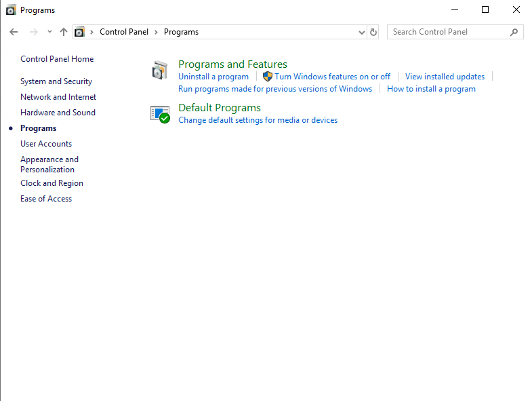Open the recent locations dropdown arrow

(49, 32)
